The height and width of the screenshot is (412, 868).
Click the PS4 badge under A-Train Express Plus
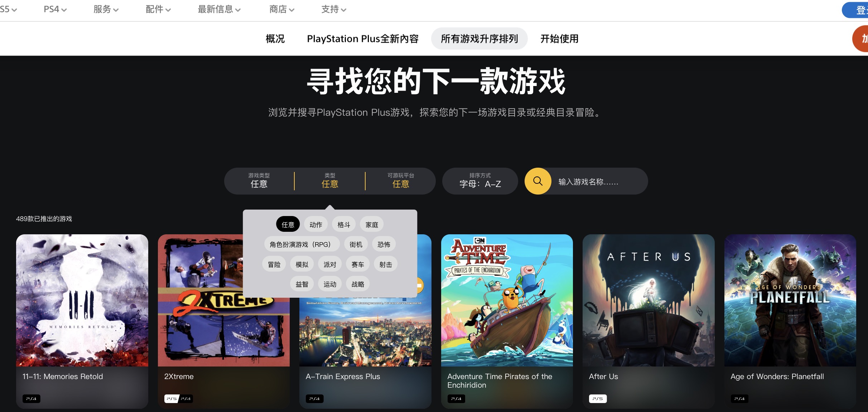(x=314, y=399)
